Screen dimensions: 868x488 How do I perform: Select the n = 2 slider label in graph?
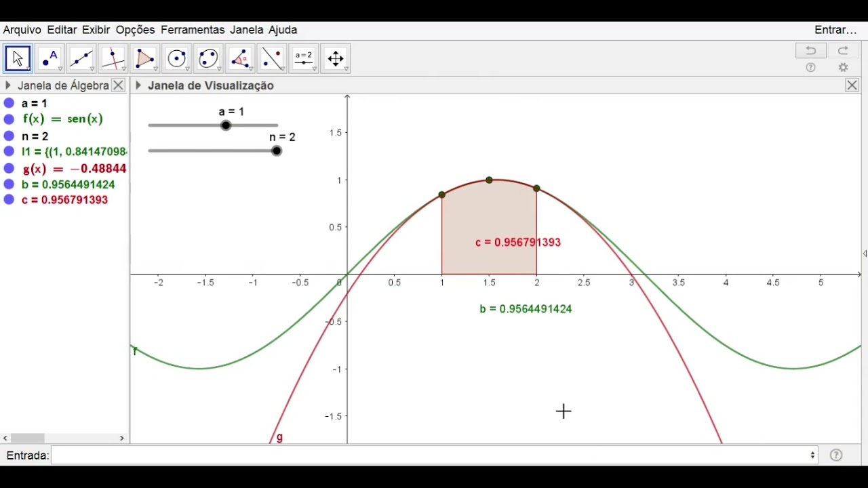point(282,137)
